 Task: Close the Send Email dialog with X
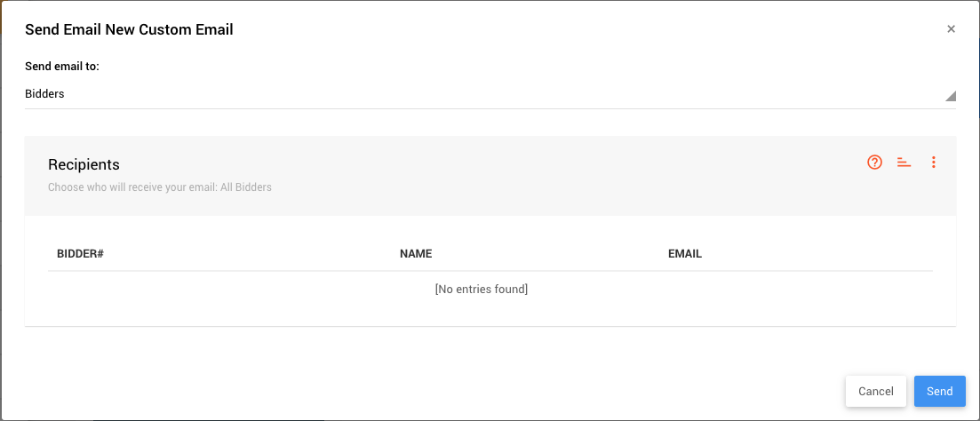coord(951,29)
